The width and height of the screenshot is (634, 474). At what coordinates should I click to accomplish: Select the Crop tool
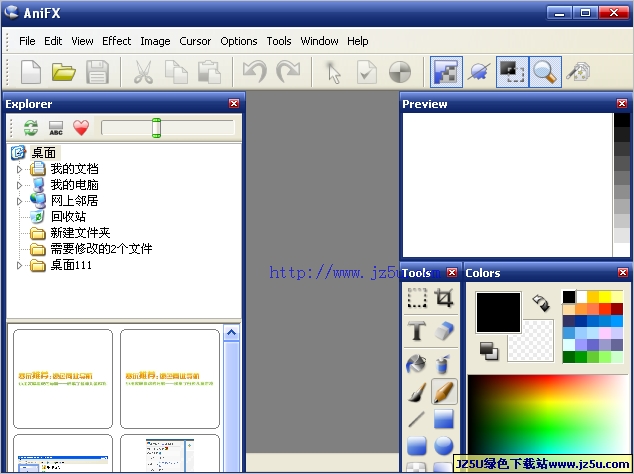(444, 298)
